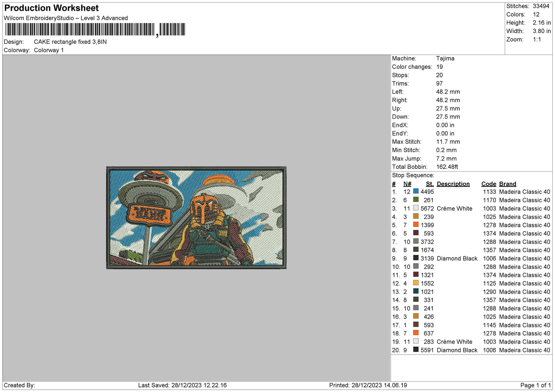Select the stitch count 33494
Viewport: 555px width, 392px height.
[541, 6]
